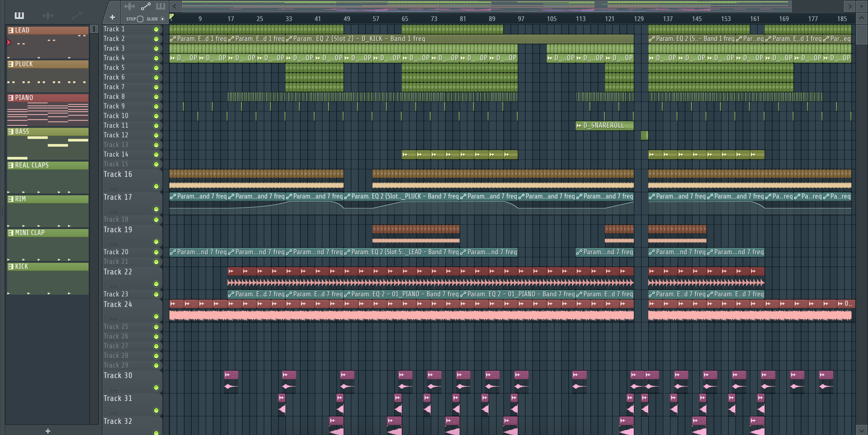Click the KICK pattern's icon
This screenshot has height=435, width=868.
11,266
